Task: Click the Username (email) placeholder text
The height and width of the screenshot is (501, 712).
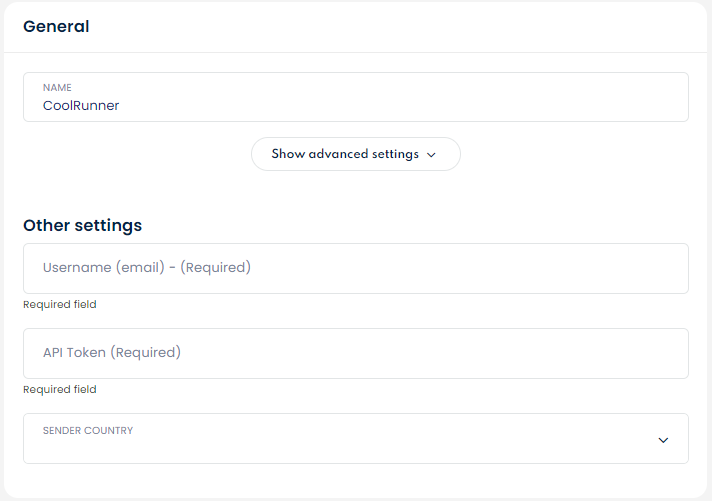Action: [146, 268]
